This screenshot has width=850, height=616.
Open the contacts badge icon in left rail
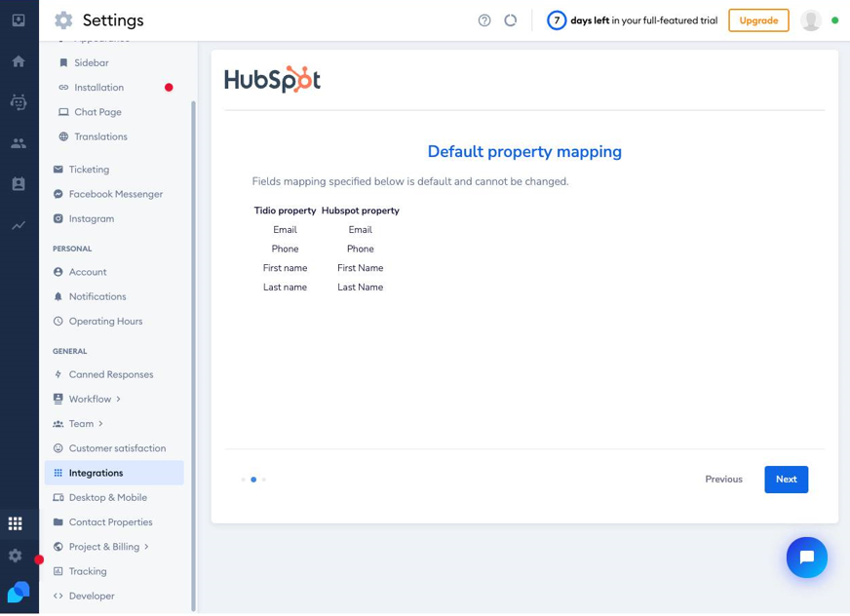tap(19, 184)
